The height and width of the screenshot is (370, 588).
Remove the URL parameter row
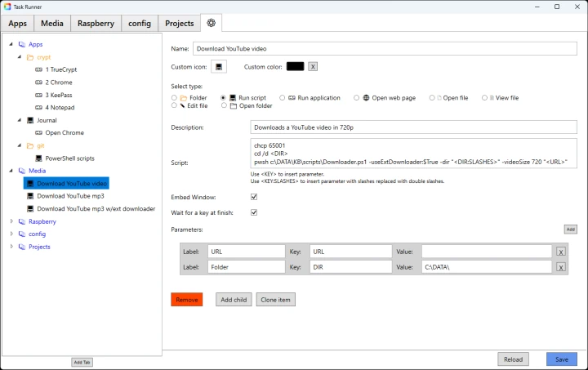(561, 252)
